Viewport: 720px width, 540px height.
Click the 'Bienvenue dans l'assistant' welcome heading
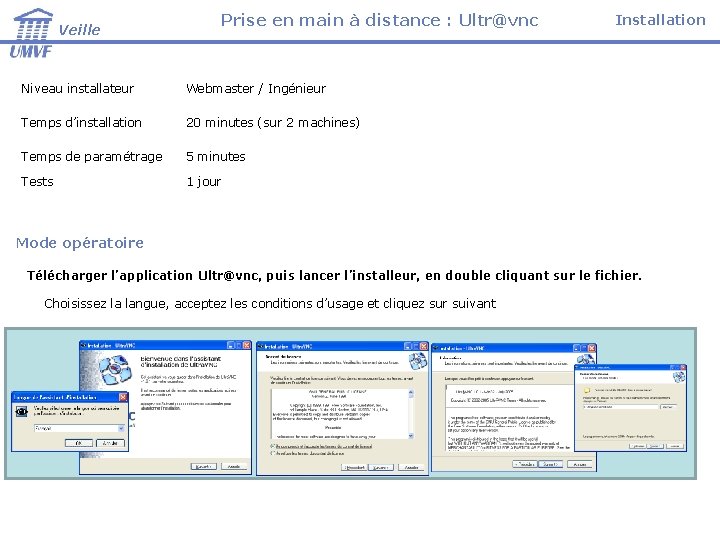[x=180, y=361]
